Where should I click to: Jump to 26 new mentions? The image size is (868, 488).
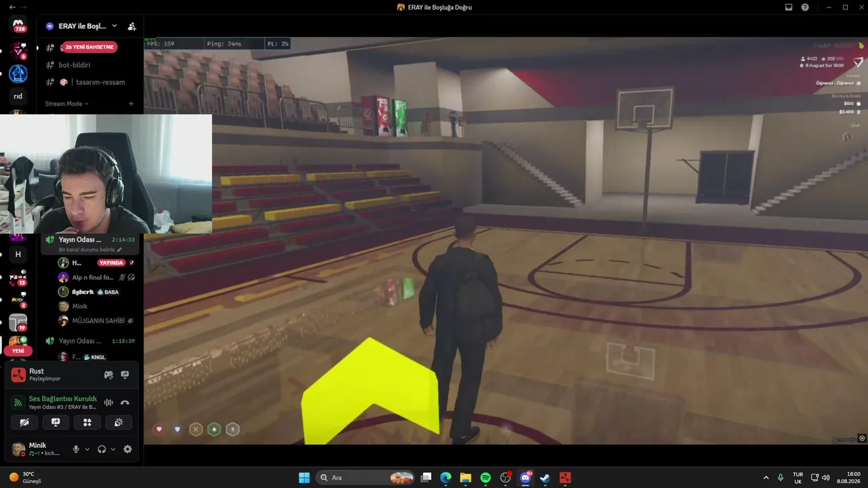[x=89, y=47]
